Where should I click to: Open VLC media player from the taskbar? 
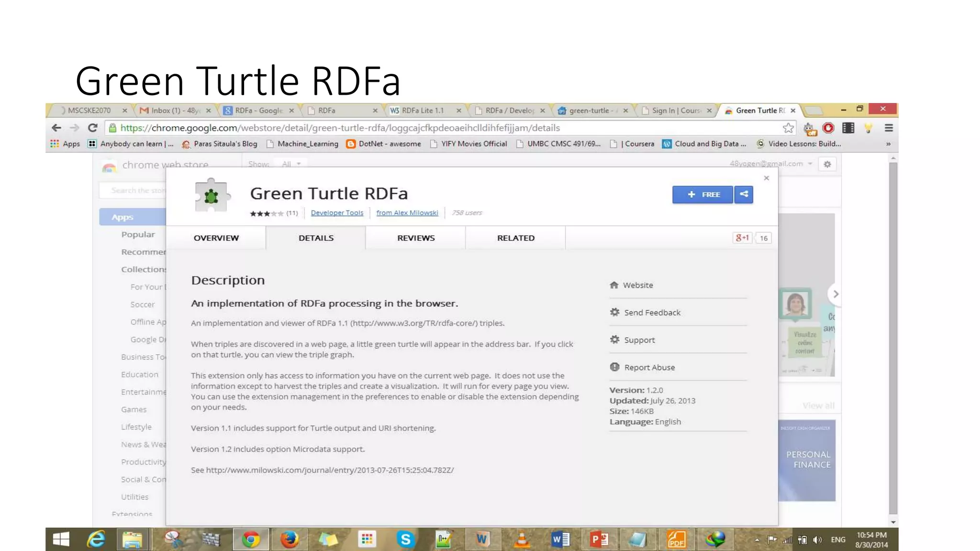coord(522,540)
